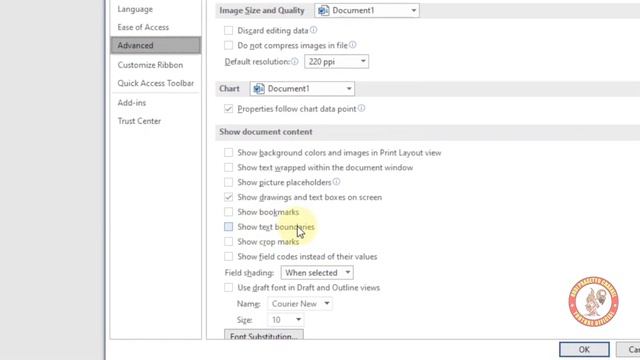640x360 pixels.
Task: Open Field shading When selected dropdown
Action: 317,273
